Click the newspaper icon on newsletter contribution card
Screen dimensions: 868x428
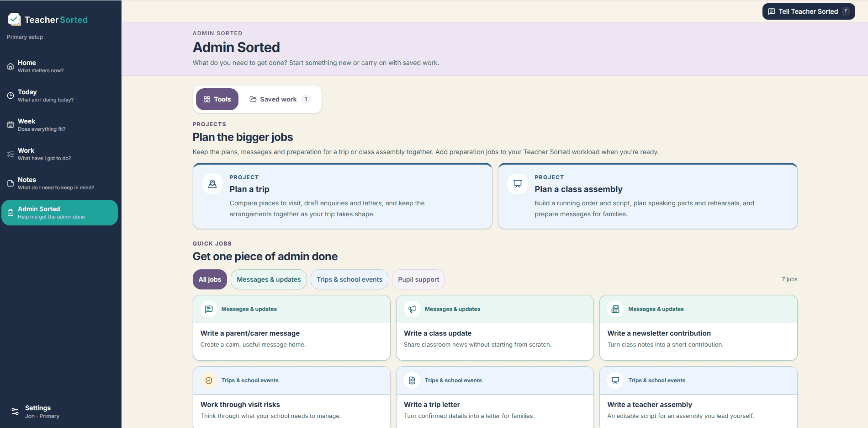point(615,309)
